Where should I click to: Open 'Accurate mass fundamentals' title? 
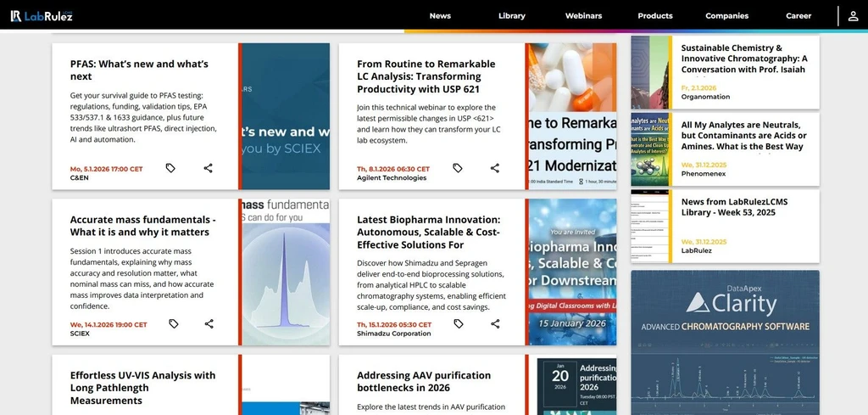(x=142, y=226)
